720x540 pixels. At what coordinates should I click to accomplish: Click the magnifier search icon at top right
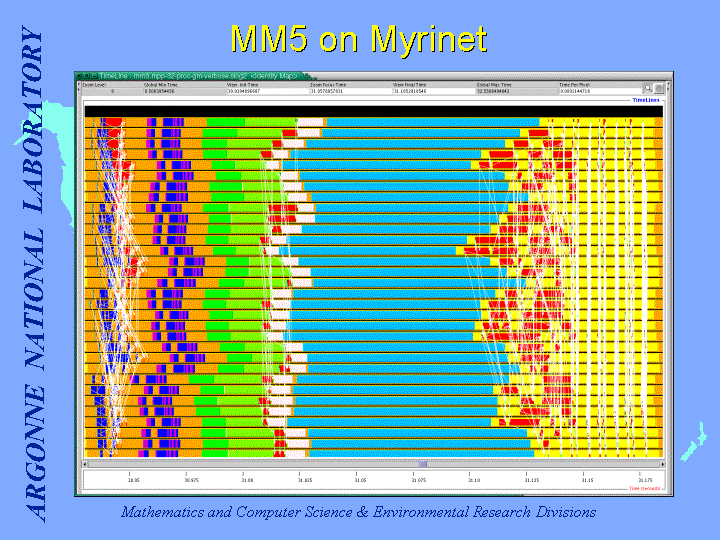(648, 88)
